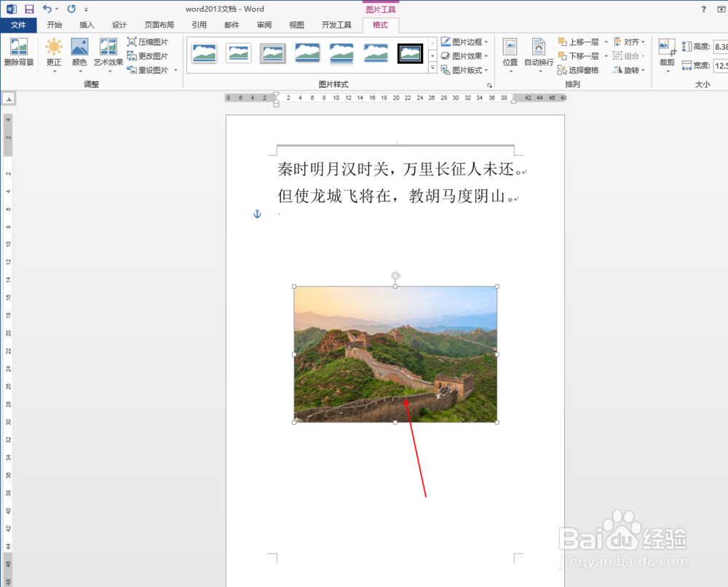Open the Selection Pane (选择窗格)
This screenshot has width=728, height=587.
pos(584,69)
